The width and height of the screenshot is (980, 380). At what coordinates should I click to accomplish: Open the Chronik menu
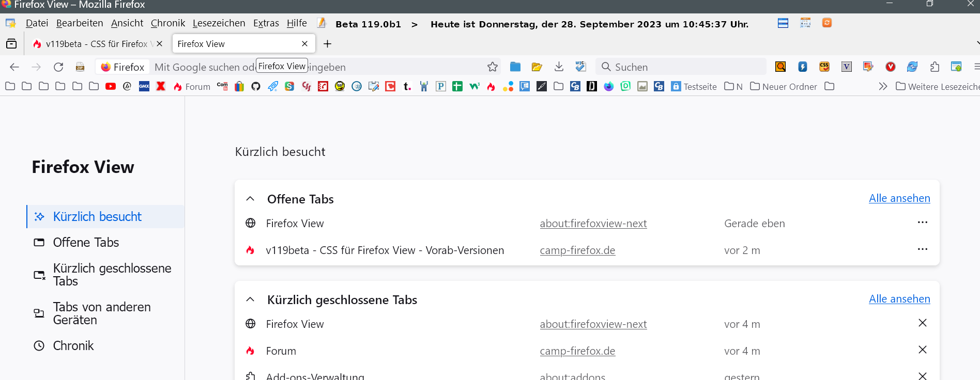[x=167, y=23]
